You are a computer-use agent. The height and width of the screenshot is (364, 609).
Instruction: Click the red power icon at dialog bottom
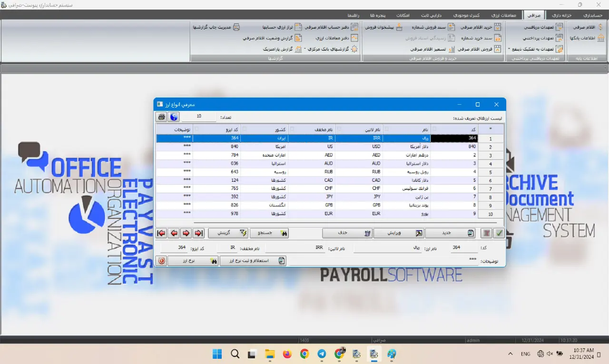162,261
